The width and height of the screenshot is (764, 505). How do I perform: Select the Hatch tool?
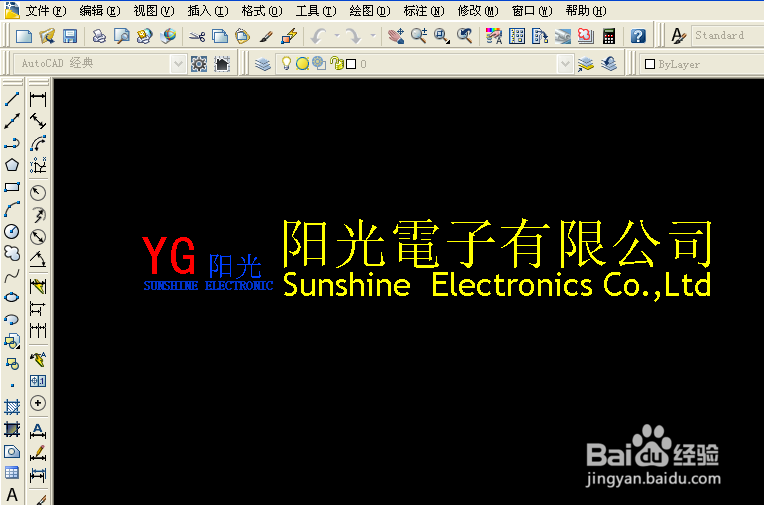(x=12, y=407)
